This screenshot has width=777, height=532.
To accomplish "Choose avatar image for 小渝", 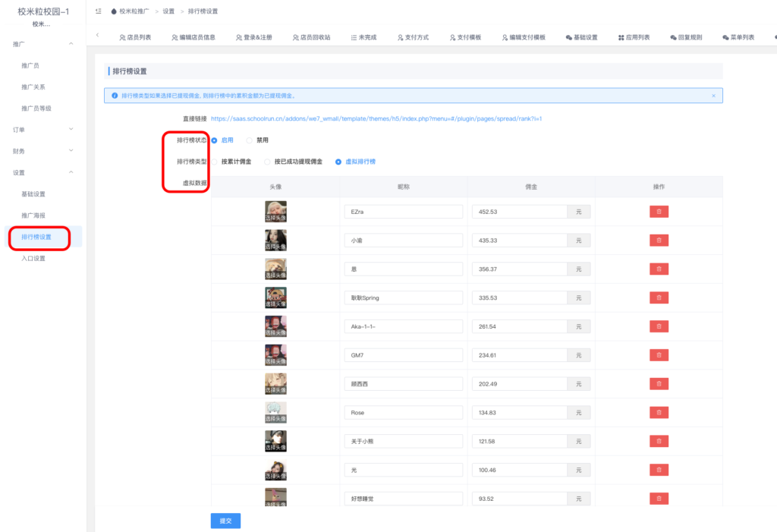I will [275, 241].
